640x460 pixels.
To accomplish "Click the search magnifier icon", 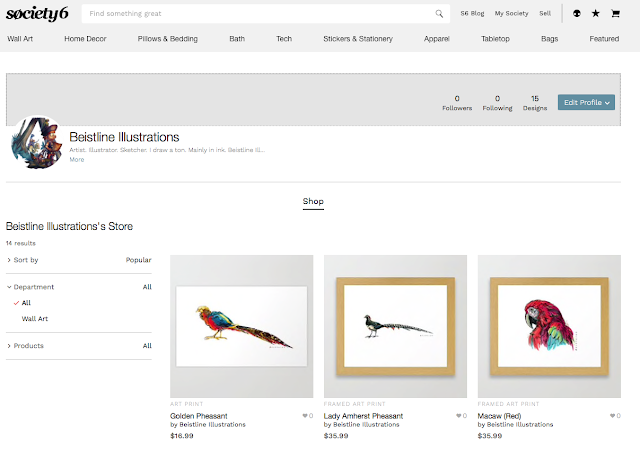I will 439,14.
